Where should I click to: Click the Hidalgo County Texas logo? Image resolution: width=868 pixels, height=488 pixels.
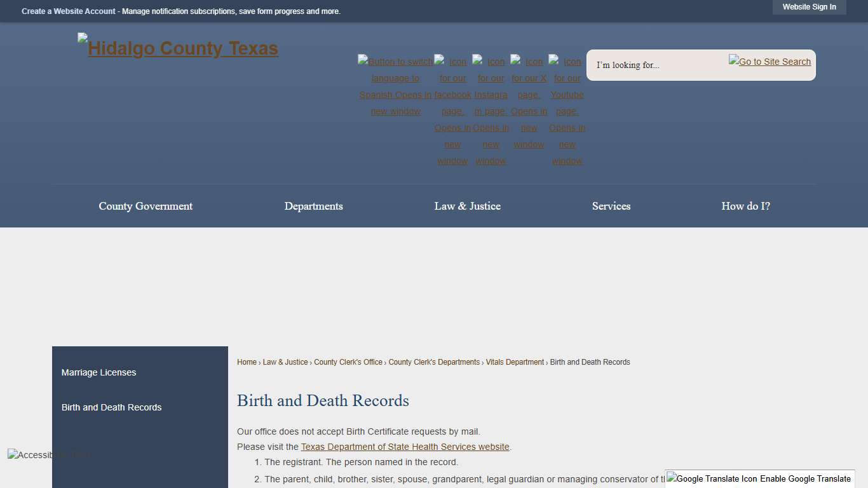[x=177, y=48]
